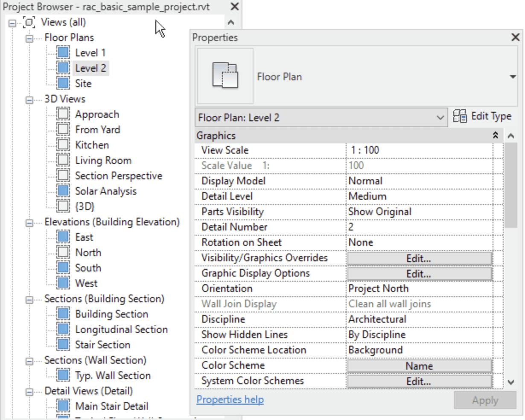The height and width of the screenshot is (420, 525).
Task: Click the Solar Analysis view icon
Action: tap(63, 191)
